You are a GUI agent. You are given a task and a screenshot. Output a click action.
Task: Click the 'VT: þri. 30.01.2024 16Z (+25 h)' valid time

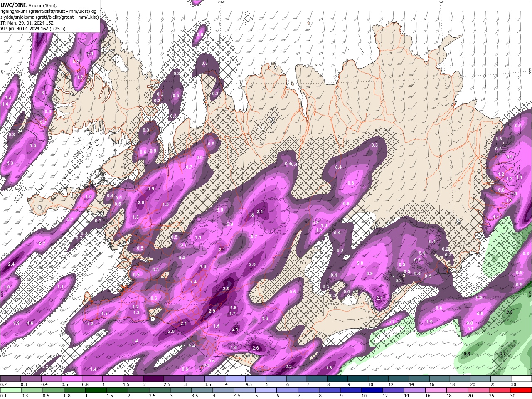coord(33,29)
